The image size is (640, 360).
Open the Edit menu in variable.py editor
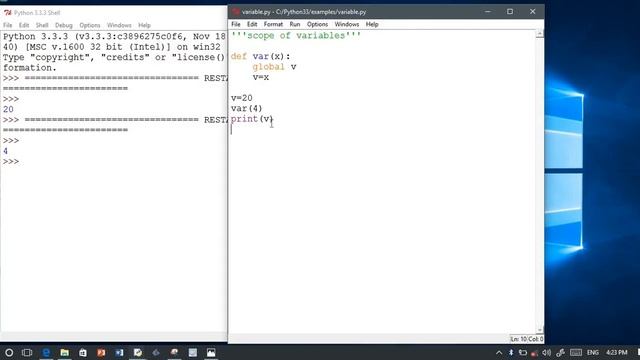tap(252, 24)
